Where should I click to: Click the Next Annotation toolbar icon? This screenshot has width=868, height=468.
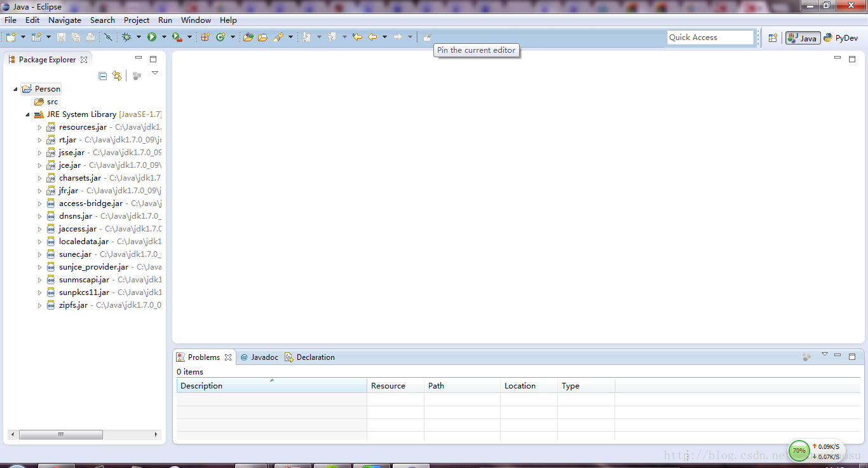click(x=306, y=38)
